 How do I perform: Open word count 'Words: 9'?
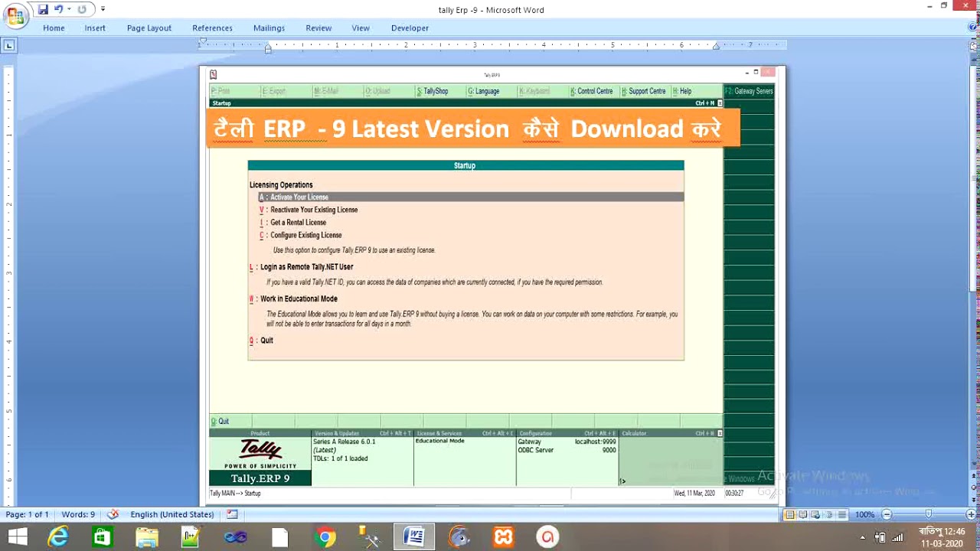78,514
